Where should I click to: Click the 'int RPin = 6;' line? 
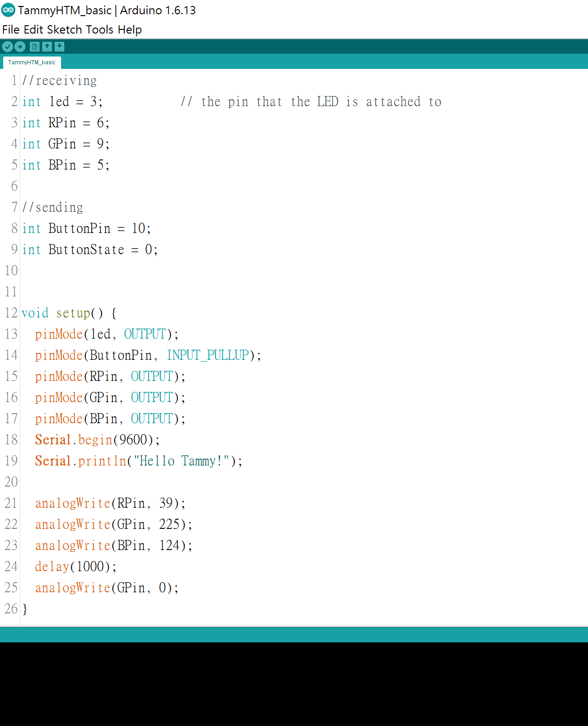(x=66, y=123)
